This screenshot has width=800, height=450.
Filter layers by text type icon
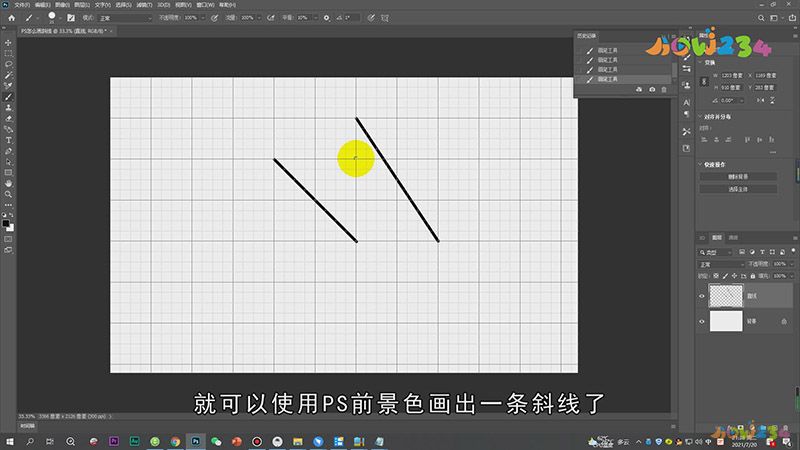[x=762, y=252]
